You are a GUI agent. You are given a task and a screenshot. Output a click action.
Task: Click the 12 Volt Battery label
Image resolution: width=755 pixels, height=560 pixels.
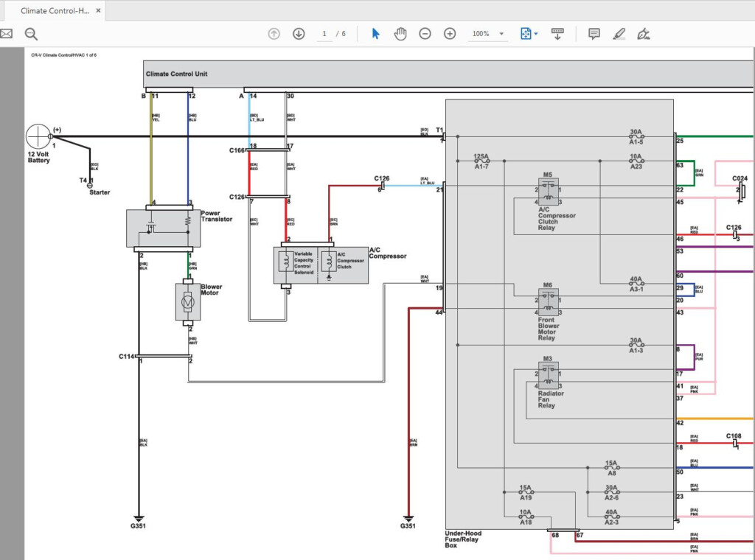38,158
